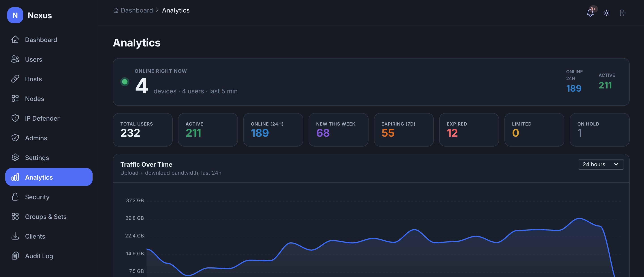Navigate to Nodes section
The height and width of the screenshot is (277, 644).
49,99
